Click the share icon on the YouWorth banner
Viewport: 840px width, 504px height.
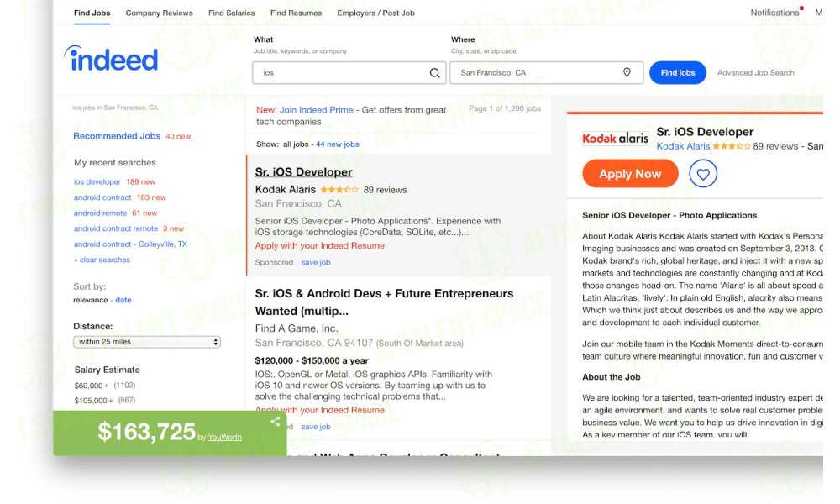(276, 422)
